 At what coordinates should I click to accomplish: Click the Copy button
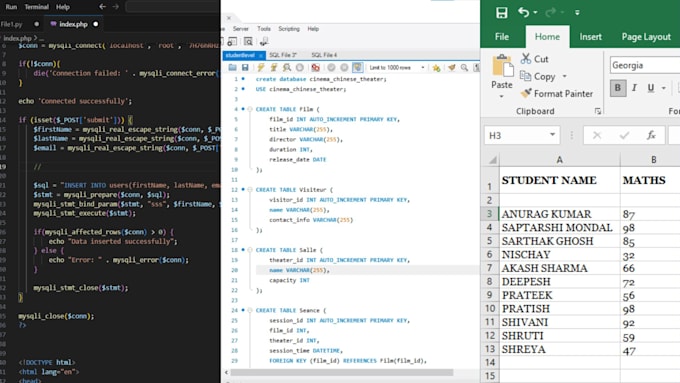(x=538, y=76)
